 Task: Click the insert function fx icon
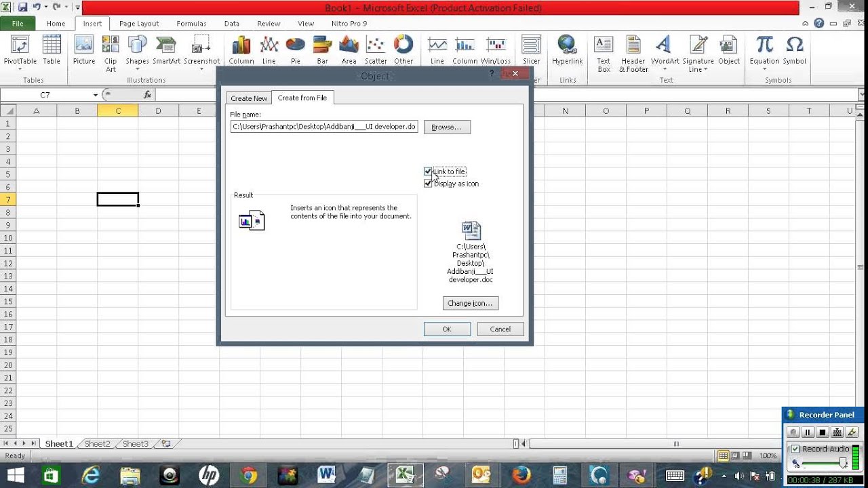pos(147,95)
